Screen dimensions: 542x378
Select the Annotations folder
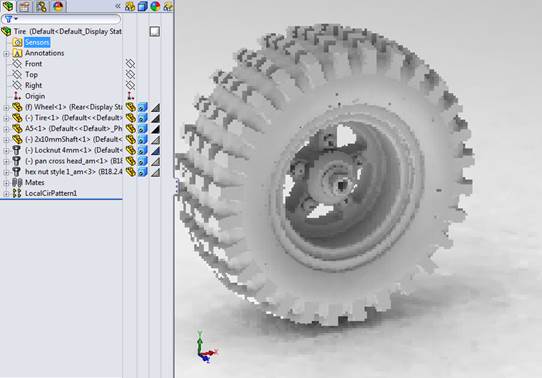coord(44,53)
